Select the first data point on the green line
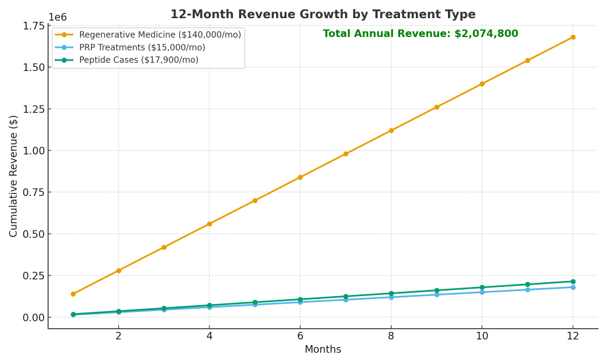Viewport: 607px width, 364px height. [73, 314]
